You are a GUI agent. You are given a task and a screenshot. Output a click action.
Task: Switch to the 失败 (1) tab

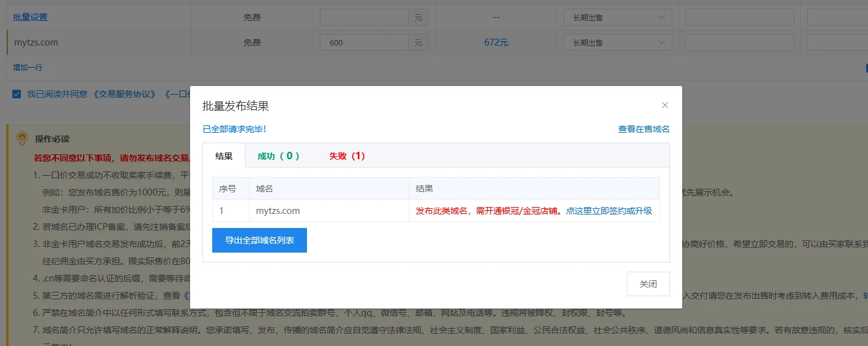[347, 156]
